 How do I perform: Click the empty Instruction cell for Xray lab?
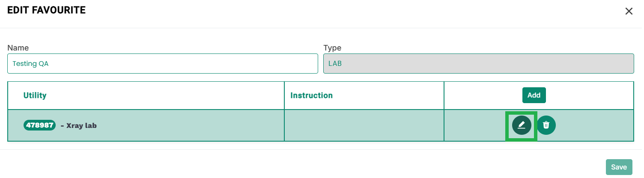pyautogui.click(x=364, y=125)
